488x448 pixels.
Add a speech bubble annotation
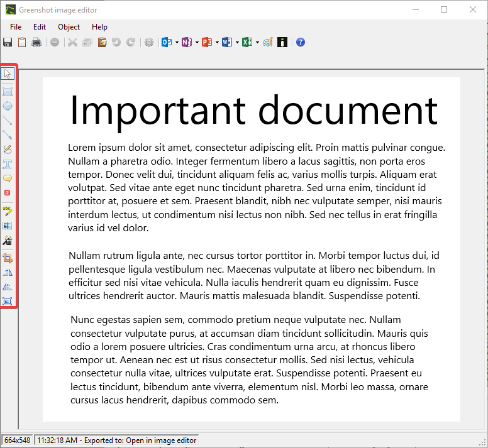click(8, 178)
